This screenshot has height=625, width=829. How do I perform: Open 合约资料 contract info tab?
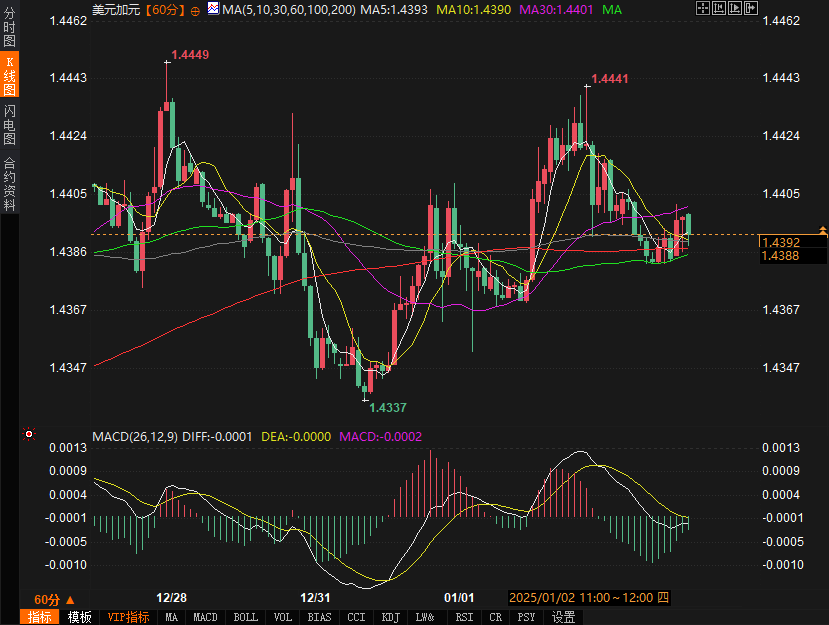[10, 183]
